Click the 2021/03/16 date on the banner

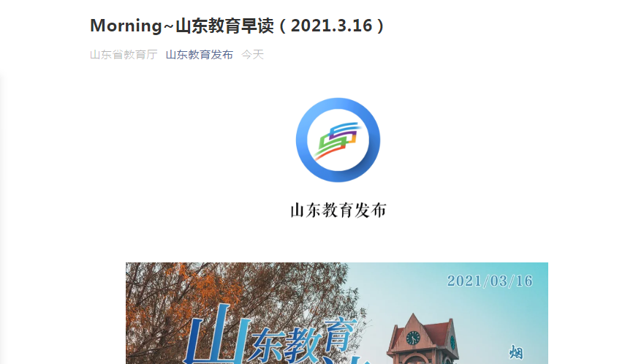[x=490, y=281]
